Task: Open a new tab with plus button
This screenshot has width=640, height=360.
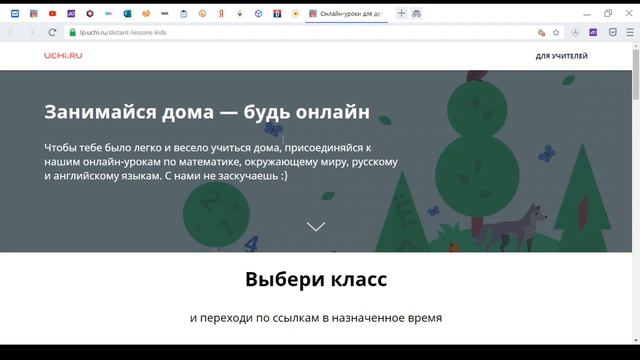Action: (x=401, y=13)
